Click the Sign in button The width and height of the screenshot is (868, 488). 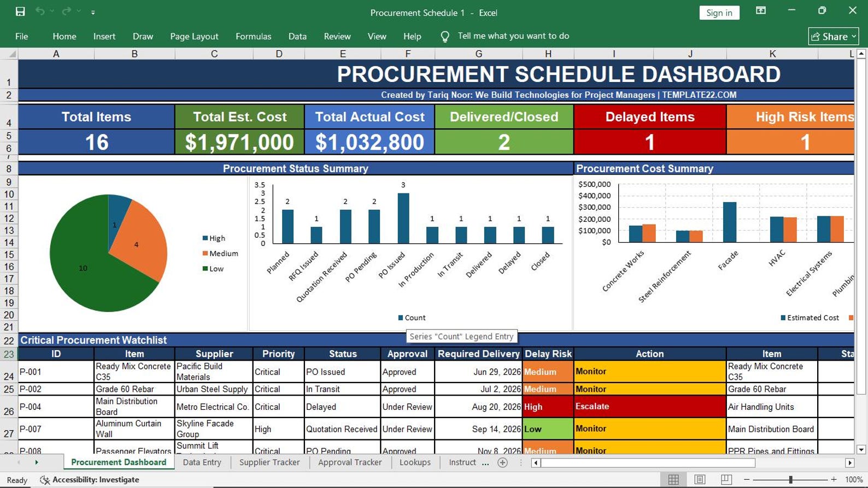719,13
